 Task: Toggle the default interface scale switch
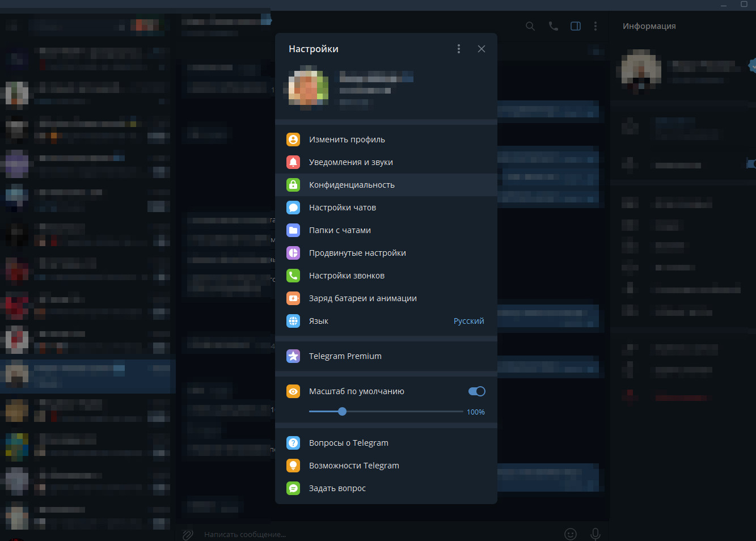coord(476,391)
